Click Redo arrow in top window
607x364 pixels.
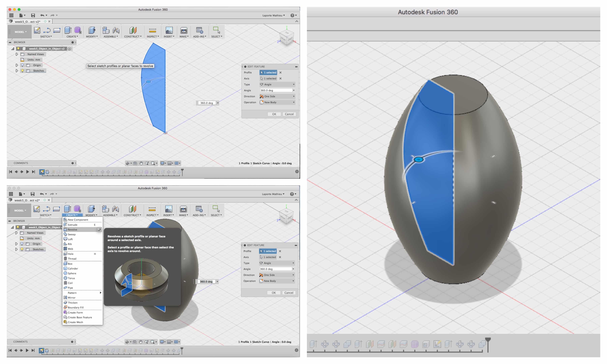click(52, 15)
